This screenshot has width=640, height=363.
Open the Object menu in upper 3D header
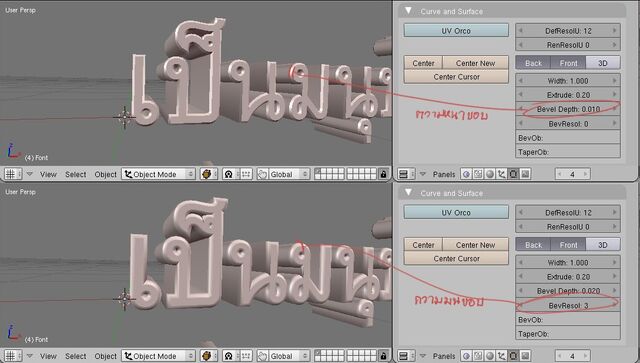click(105, 174)
